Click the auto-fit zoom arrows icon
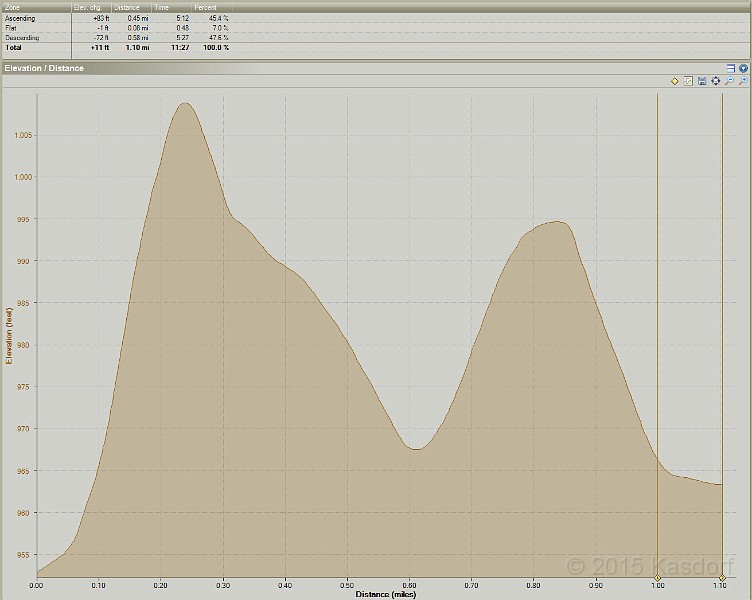The image size is (752, 600). 716,81
